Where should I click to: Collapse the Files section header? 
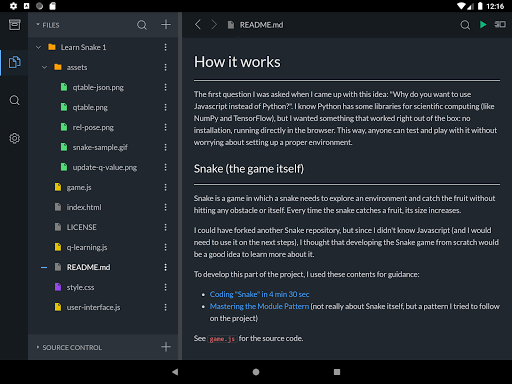pyautogui.click(x=48, y=25)
